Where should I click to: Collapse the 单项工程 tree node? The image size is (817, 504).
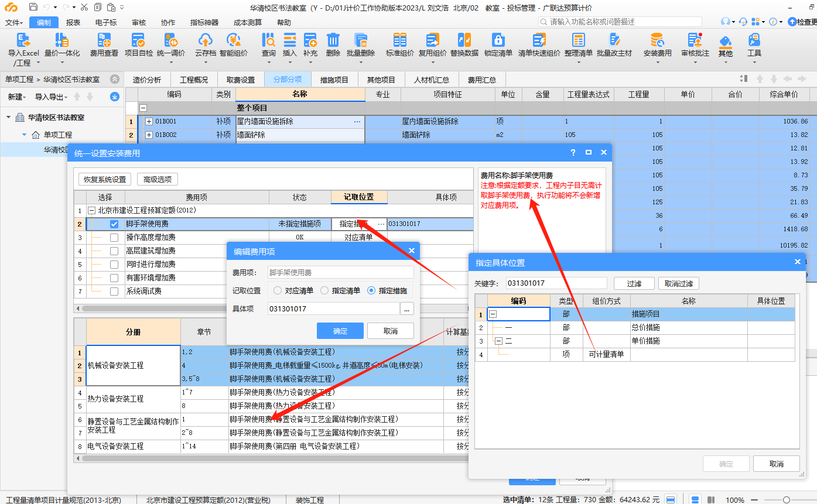(24, 135)
